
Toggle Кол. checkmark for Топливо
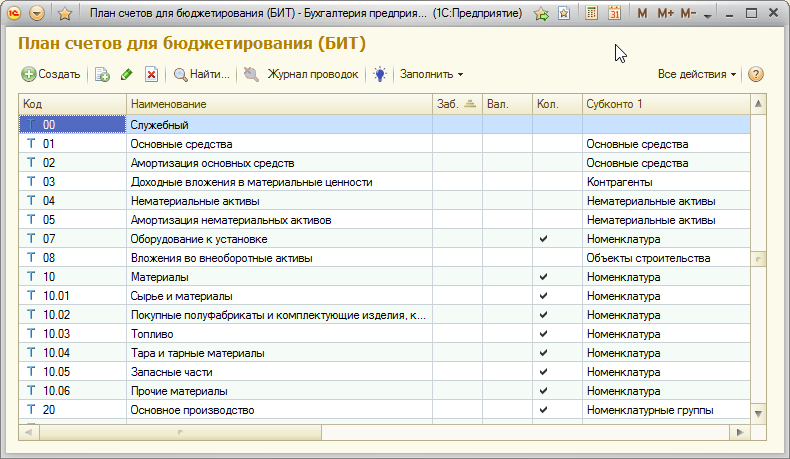pos(543,334)
